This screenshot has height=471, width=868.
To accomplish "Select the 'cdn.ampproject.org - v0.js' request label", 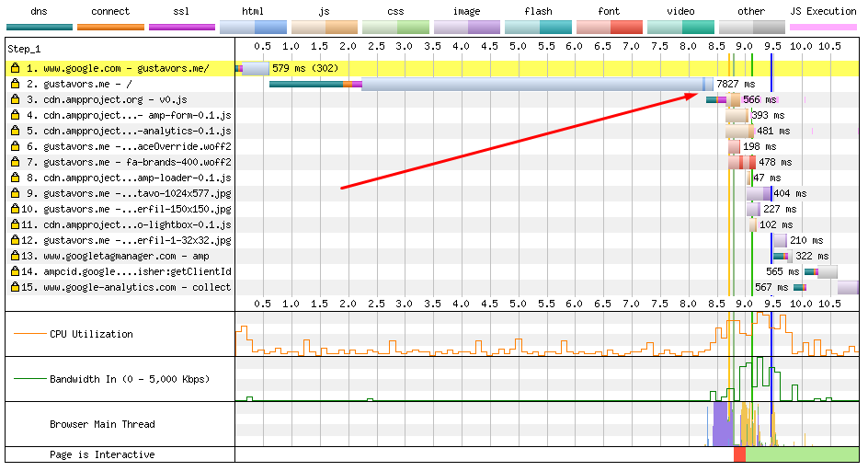I will pyautogui.click(x=115, y=99).
